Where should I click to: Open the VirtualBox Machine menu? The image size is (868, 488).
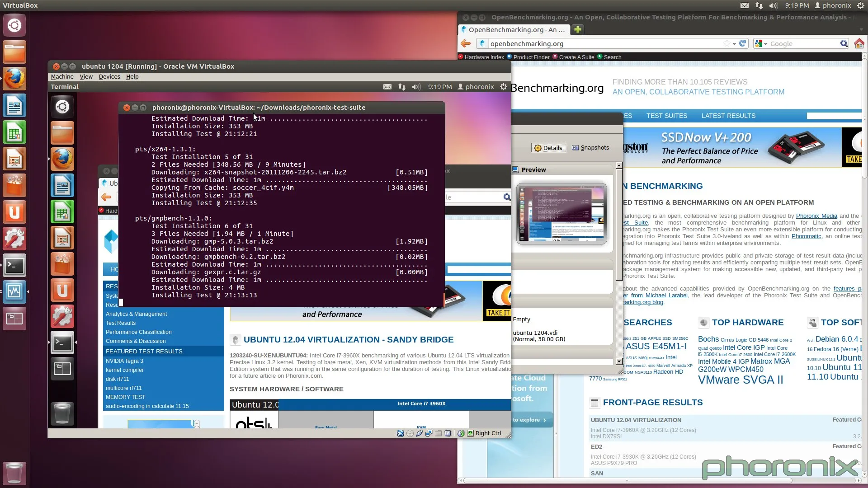point(62,76)
